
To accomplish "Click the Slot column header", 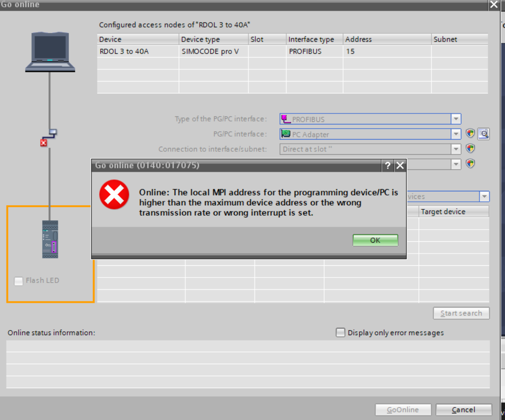I will 267,39.
